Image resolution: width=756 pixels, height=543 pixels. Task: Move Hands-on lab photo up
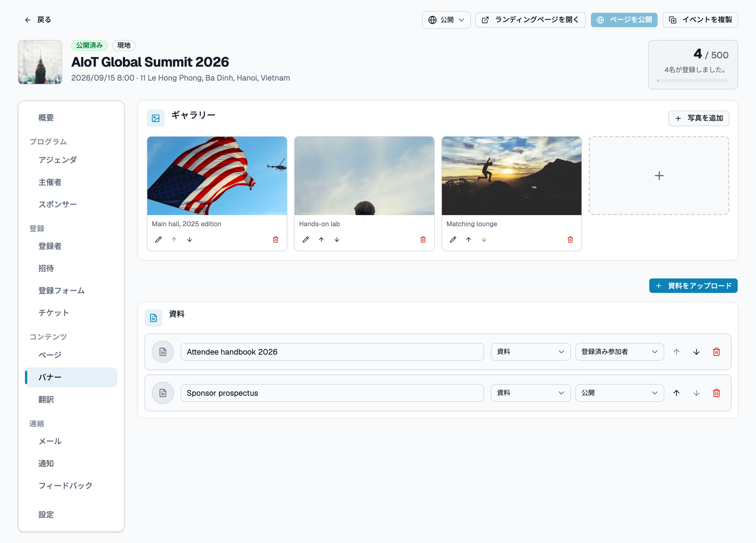click(321, 239)
